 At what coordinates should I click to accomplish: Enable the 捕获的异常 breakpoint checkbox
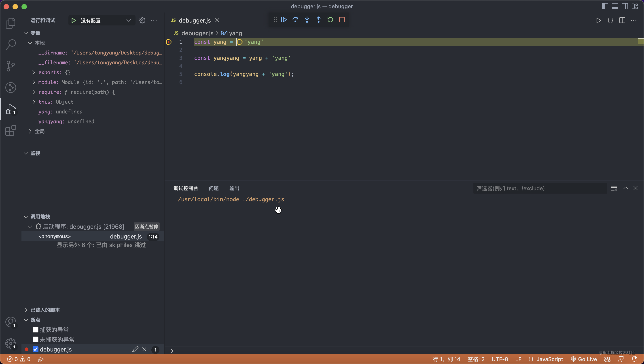36,330
